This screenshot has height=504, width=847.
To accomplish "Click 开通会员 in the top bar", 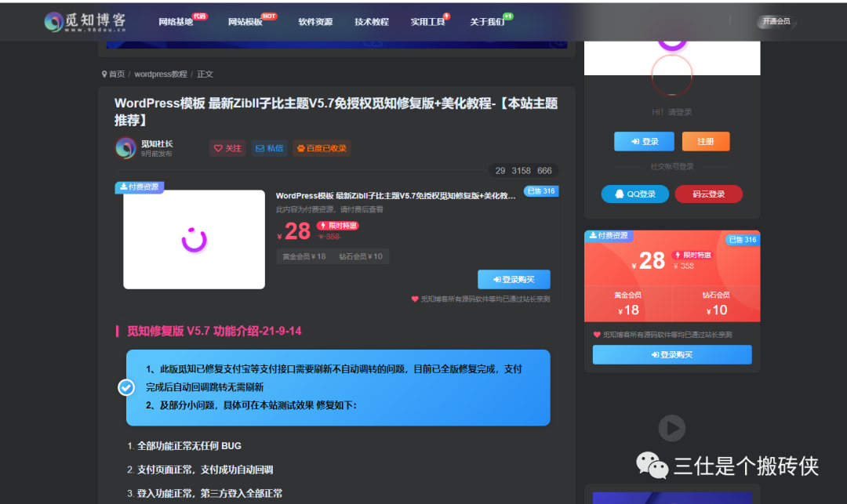I will coord(776,22).
